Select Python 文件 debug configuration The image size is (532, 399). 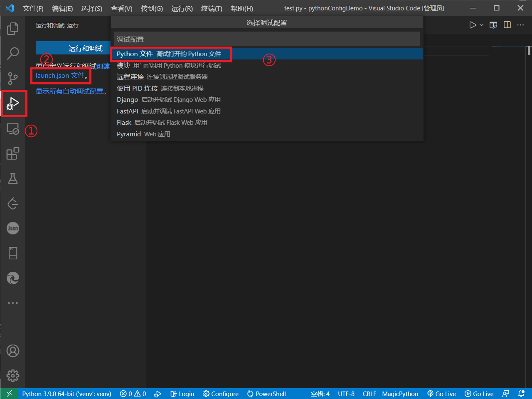[169, 54]
